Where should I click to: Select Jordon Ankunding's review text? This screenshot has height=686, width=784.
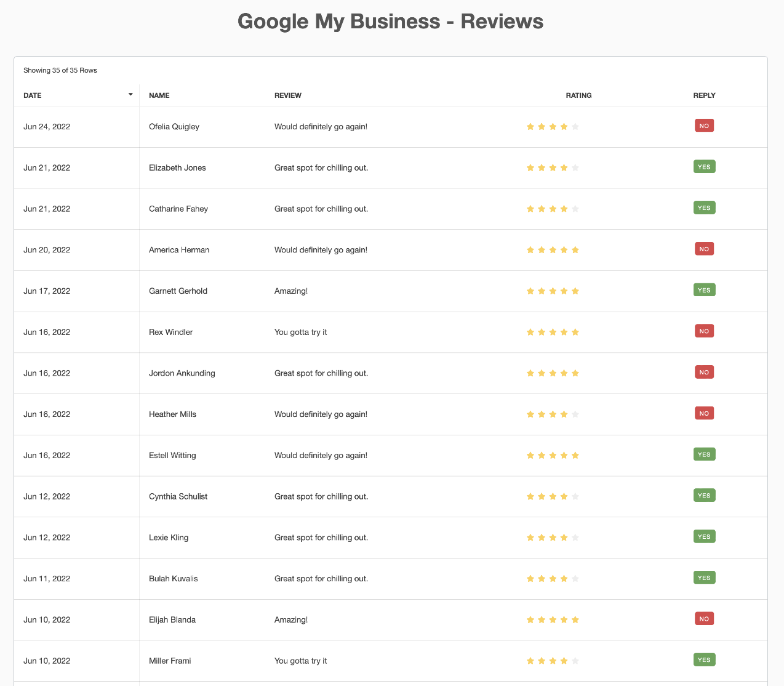[x=321, y=373]
